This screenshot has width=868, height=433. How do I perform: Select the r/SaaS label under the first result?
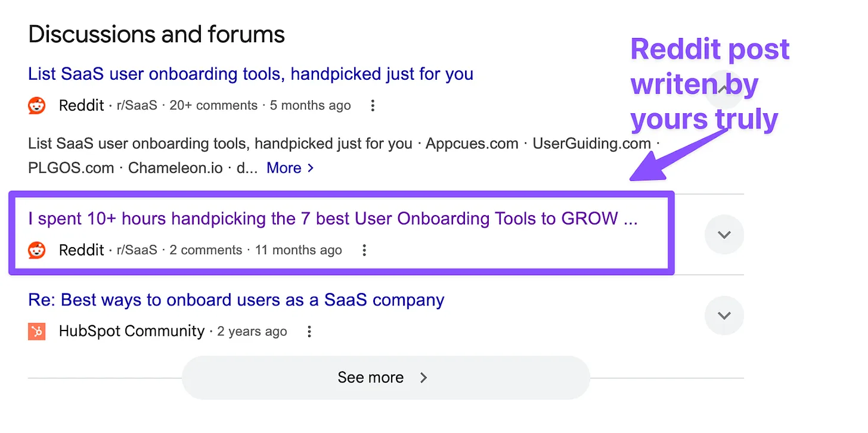(x=137, y=105)
